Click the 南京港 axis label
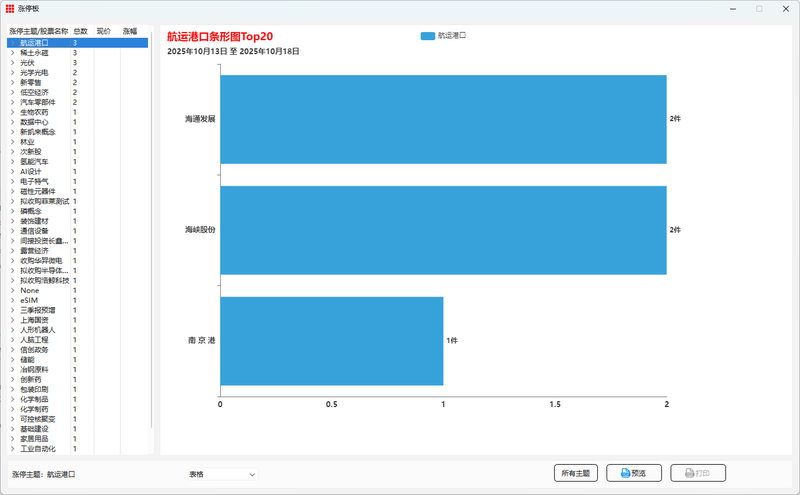 (202, 340)
